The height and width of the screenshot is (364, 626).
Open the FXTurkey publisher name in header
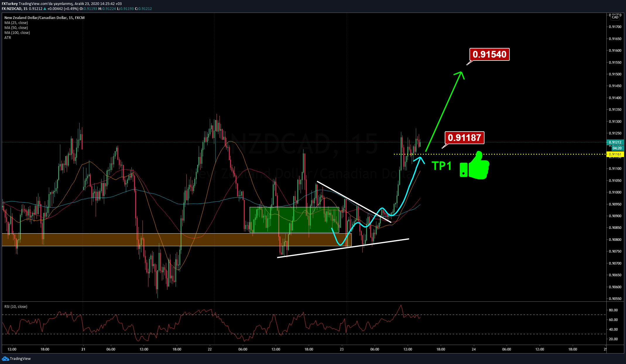10,4
